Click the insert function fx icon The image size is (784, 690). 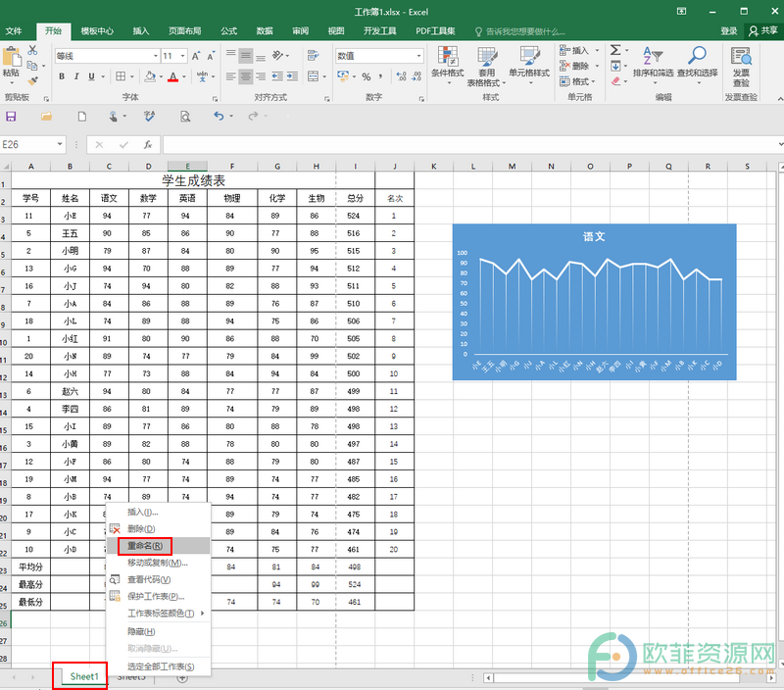[148, 144]
